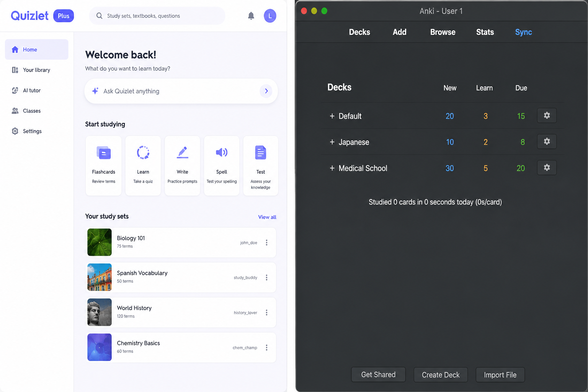Open the Spanish Vocabulary thumbnail
The image size is (588, 392).
click(100, 277)
